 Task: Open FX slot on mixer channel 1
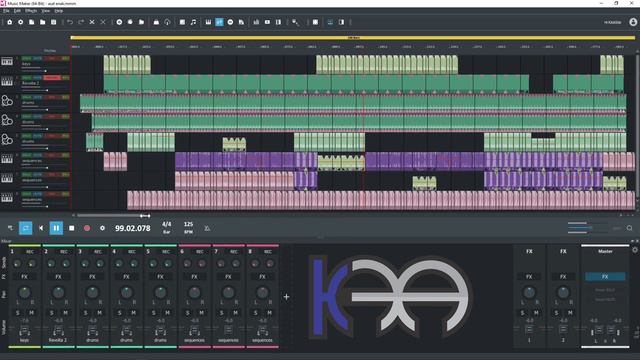coord(24,277)
